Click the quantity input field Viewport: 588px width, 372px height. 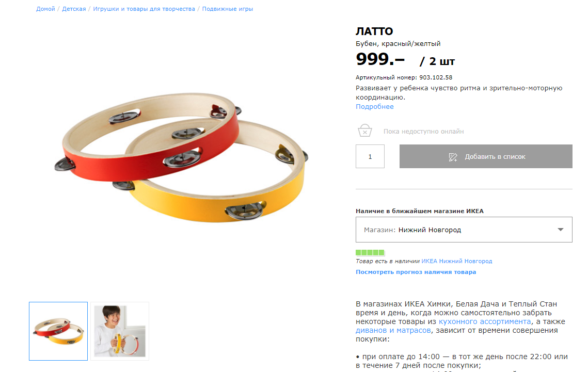click(x=370, y=156)
